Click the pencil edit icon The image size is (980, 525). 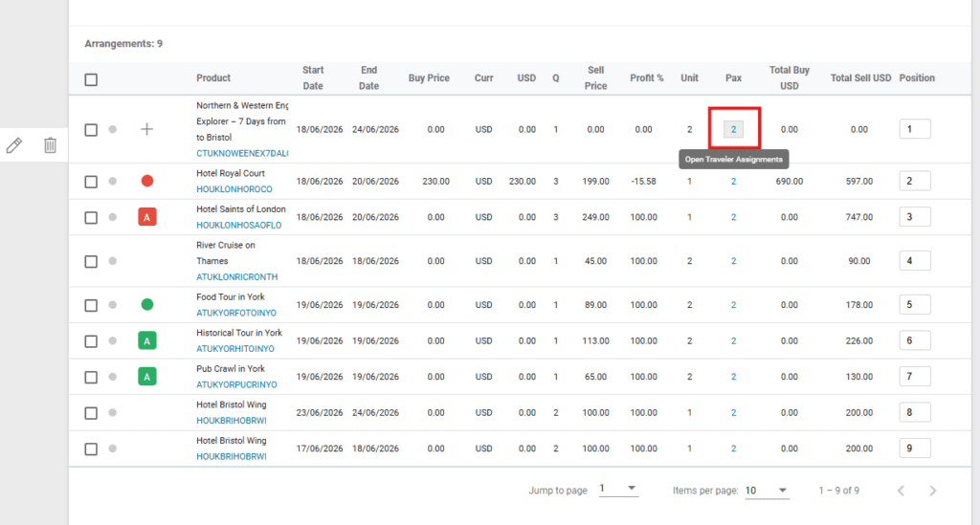(13, 145)
